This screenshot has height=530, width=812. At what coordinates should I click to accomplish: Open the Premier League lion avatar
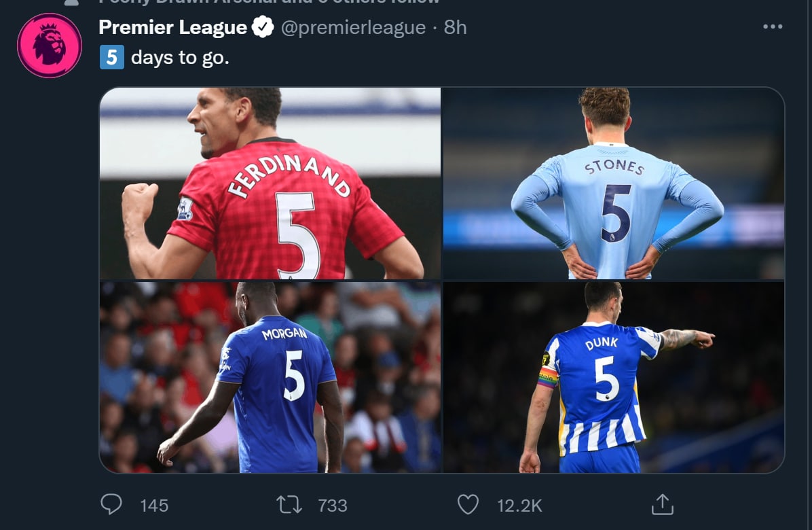click(50, 46)
